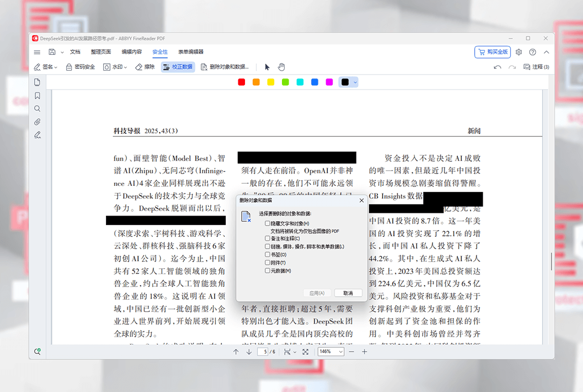Select the arrow pointer tool

[267, 67]
